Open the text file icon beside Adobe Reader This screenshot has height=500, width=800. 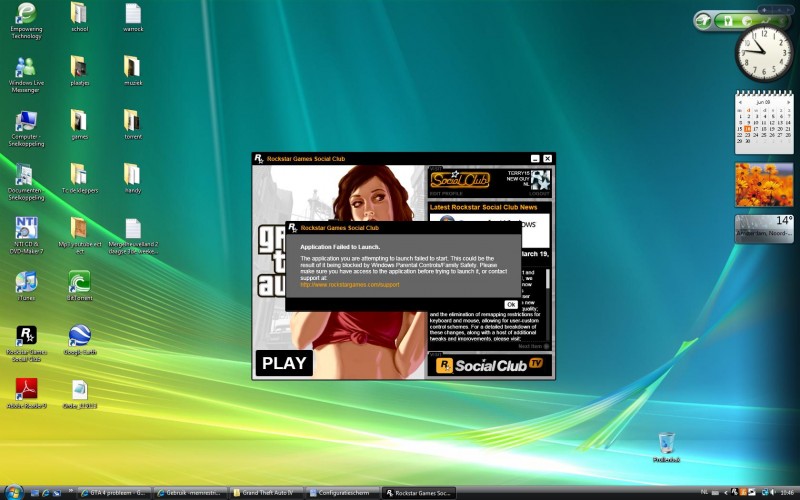79,393
